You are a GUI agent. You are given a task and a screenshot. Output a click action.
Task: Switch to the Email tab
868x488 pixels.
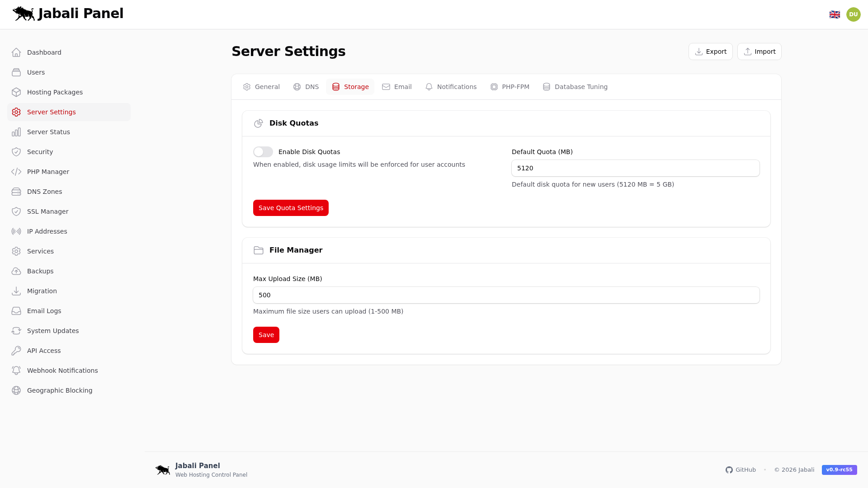396,87
